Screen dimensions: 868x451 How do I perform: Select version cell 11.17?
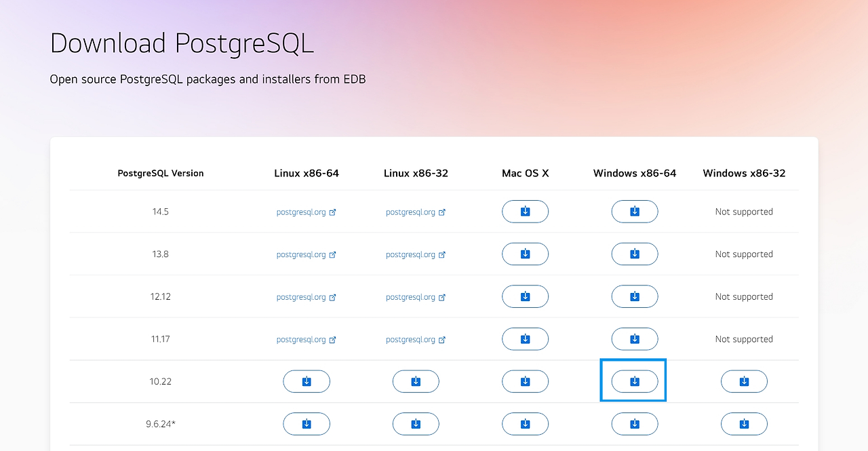(161, 339)
